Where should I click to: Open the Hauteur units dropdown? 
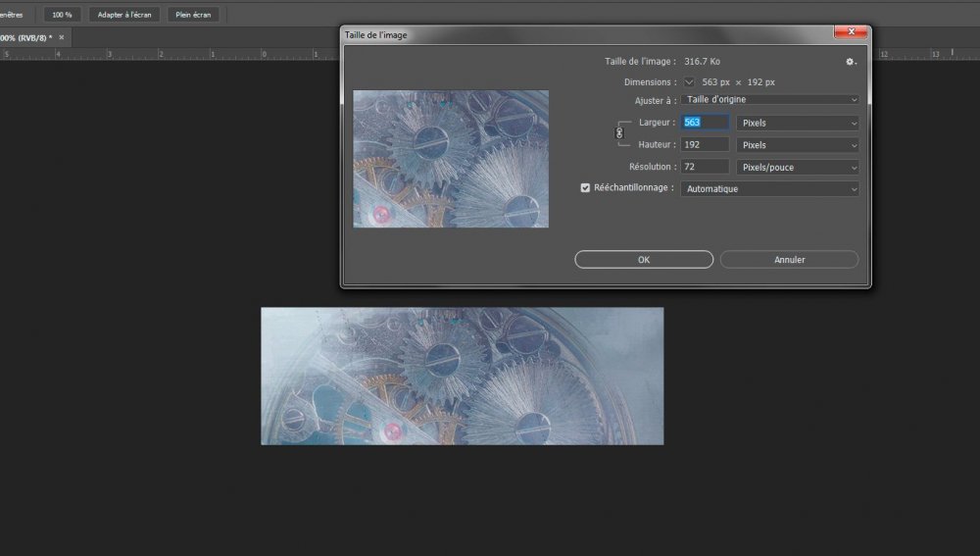click(798, 145)
